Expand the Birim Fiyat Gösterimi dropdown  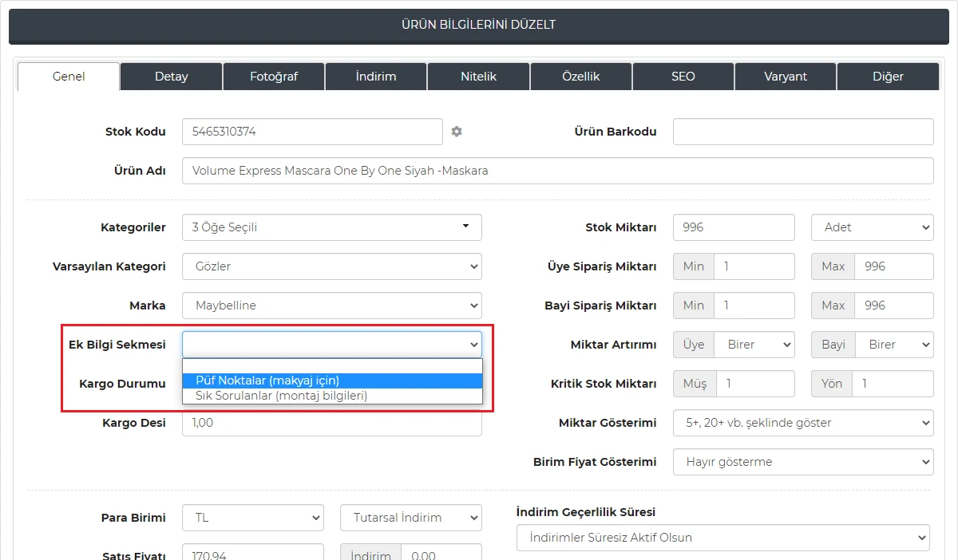click(x=803, y=462)
